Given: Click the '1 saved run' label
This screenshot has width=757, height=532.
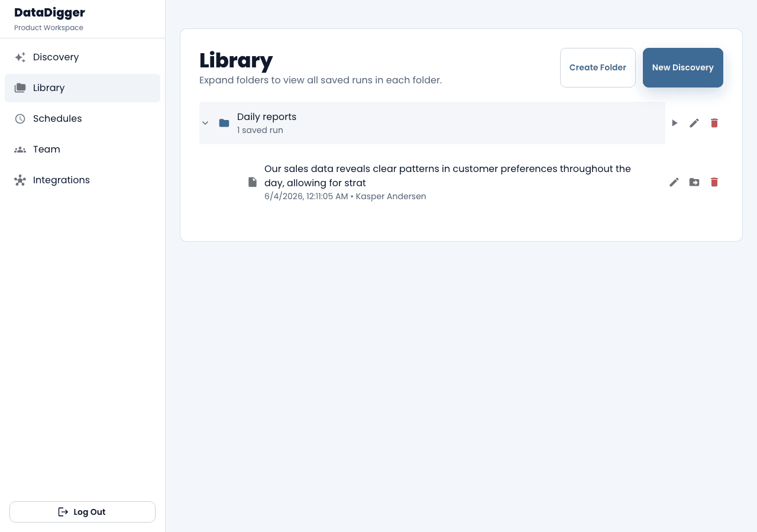Looking at the screenshot, I should [260, 130].
